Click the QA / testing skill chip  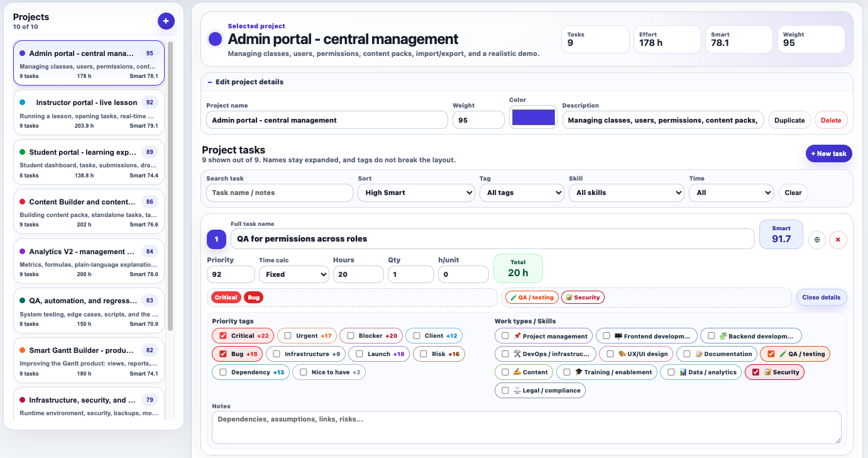pyautogui.click(x=532, y=298)
